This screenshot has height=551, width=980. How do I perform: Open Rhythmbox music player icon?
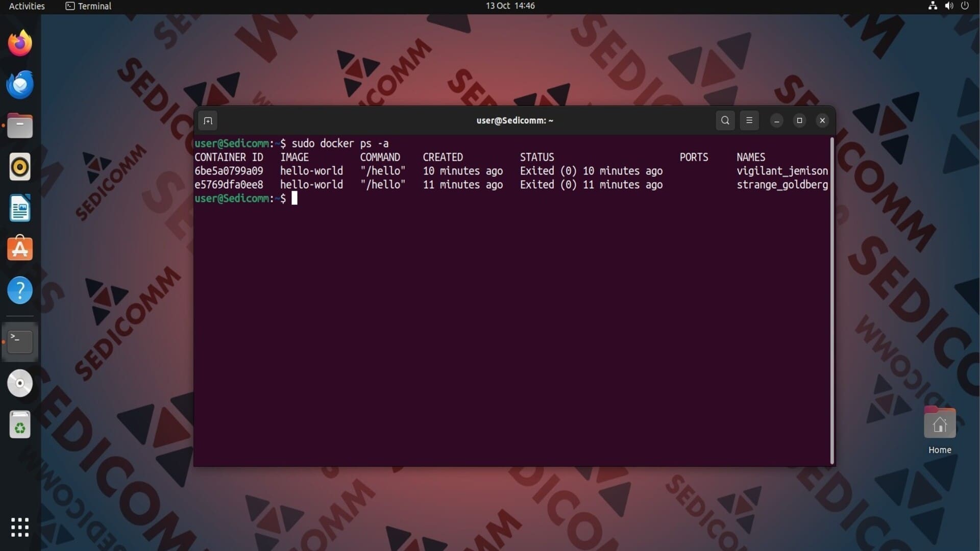click(20, 167)
